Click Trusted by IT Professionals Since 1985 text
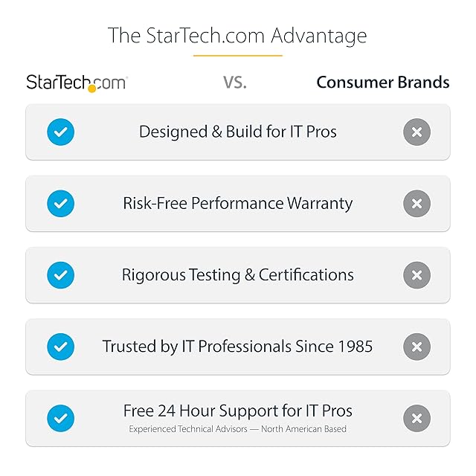The height and width of the screenshot is (476, 476). click(x=238, y=347)
